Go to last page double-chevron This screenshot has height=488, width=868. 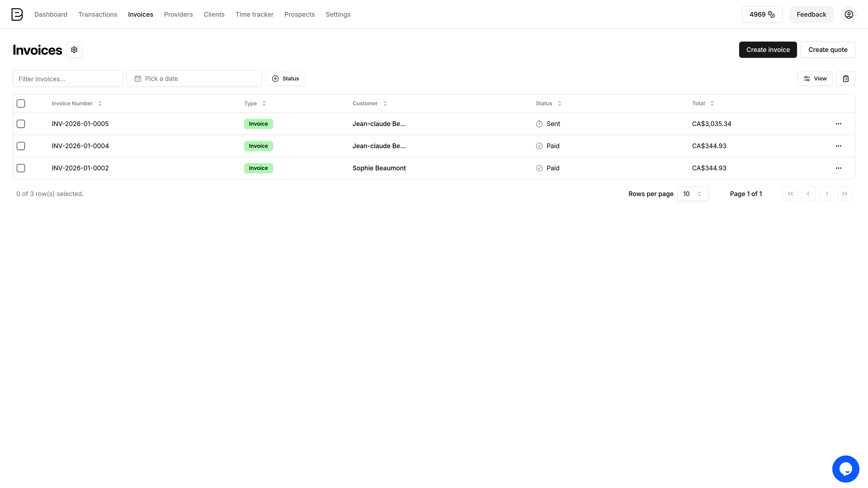[844, 194]
